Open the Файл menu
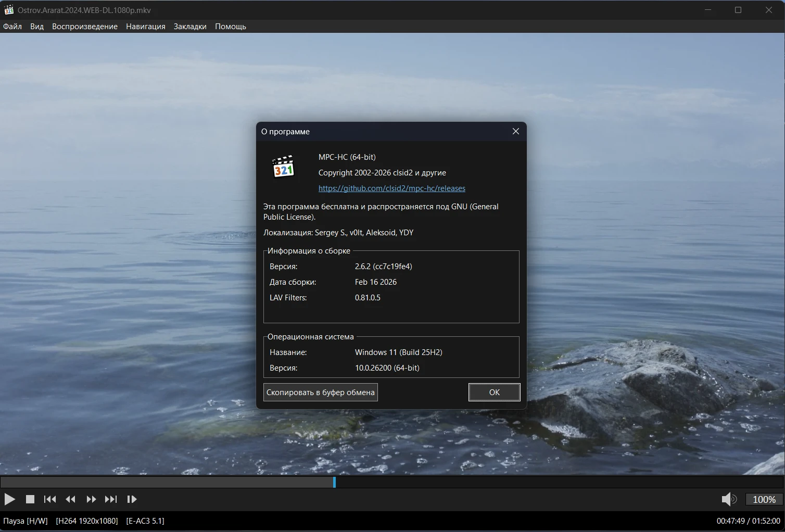Image resolution: width=785 pixels, height=532 pixels. (12, 27)
